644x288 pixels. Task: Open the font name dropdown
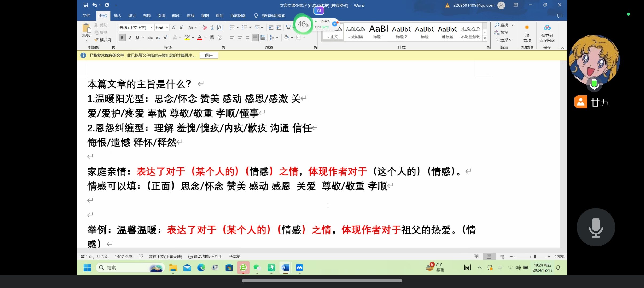(152, 27)
